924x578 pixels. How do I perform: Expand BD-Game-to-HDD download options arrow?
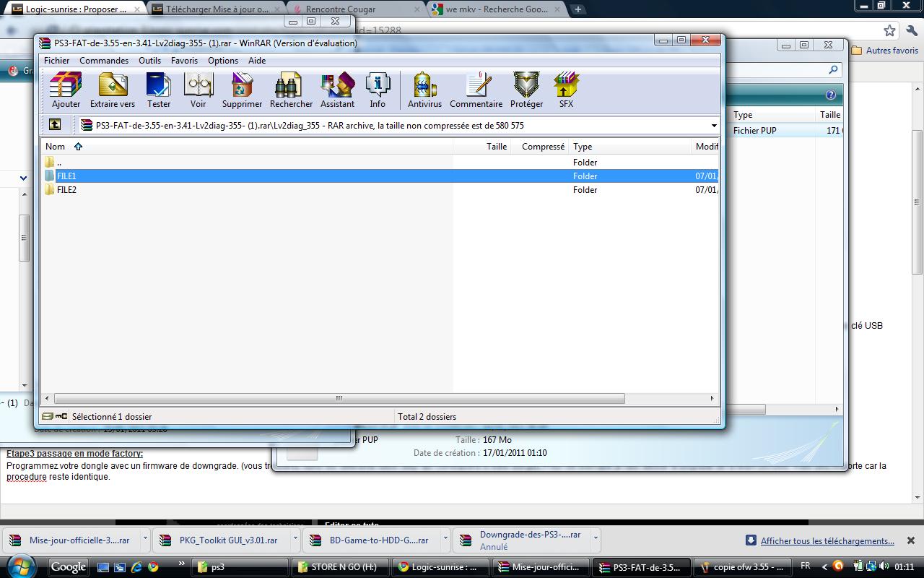445,538
